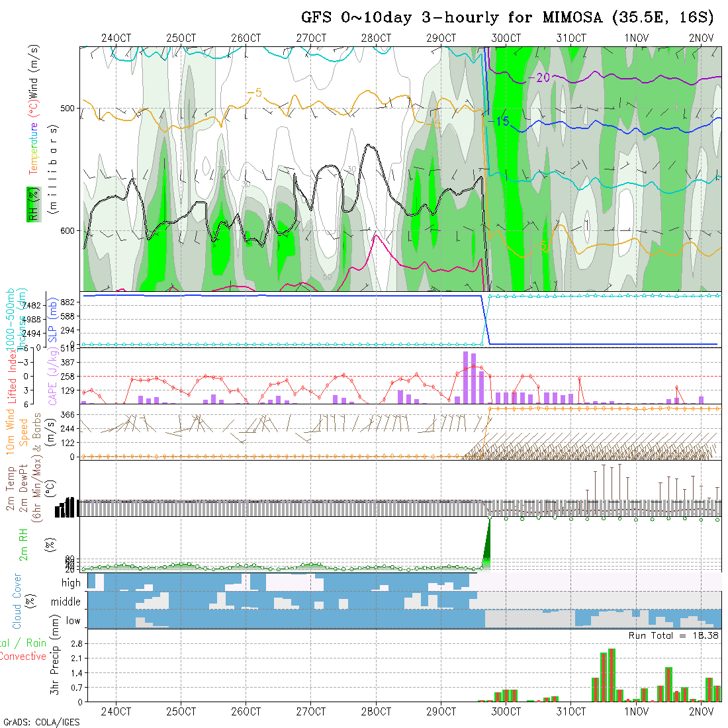This screenshot has width=728, height=728.
Task: Select the 24OCT label on top axis
Action: pos(116,38)
